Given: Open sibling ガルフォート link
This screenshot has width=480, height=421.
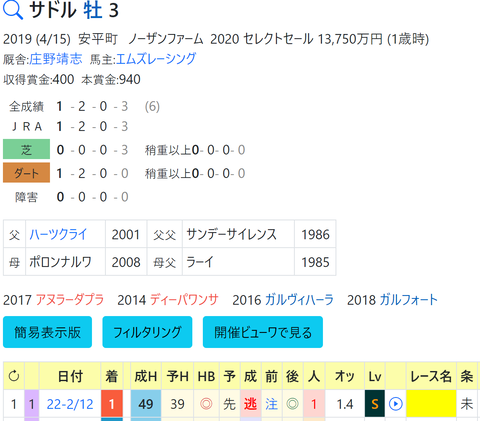Looking at the screenshot, I should pos(408,300).
